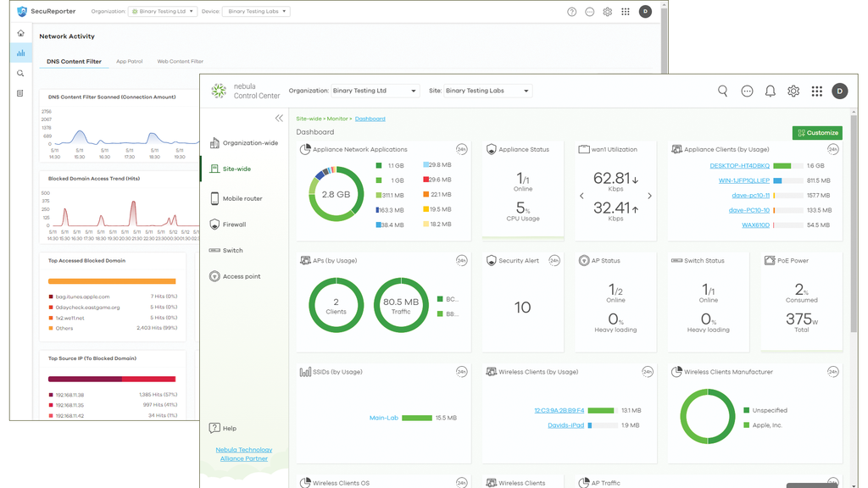Open chat bubble icon in Nebula header

747,91
